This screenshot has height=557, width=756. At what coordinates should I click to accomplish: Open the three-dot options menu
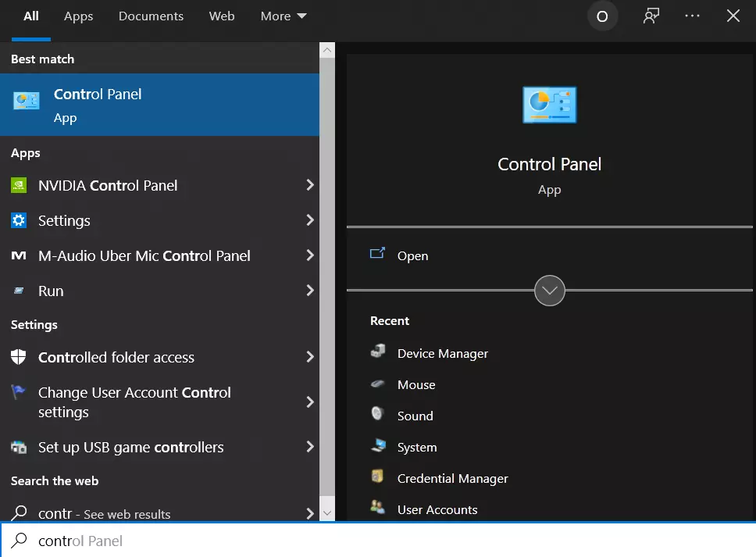click(x=693, y=16)
